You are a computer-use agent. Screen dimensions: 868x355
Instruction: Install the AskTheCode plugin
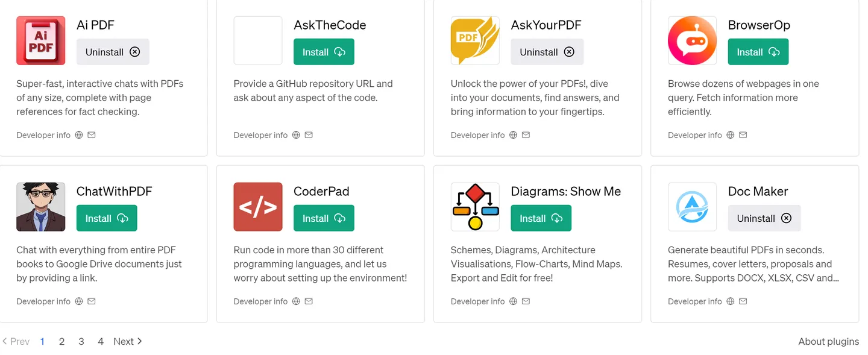[x=324, y=52]
